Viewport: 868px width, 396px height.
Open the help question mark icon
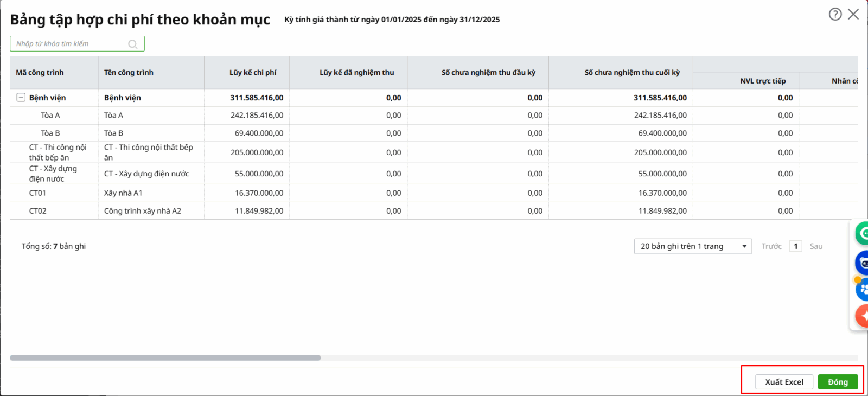(835, 14)
